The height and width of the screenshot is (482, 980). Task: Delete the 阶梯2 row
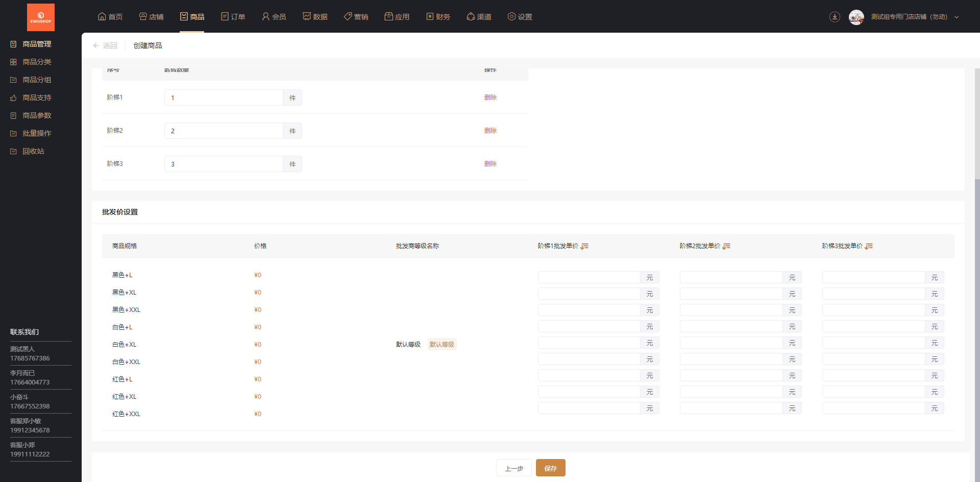[x=491, y=131]
